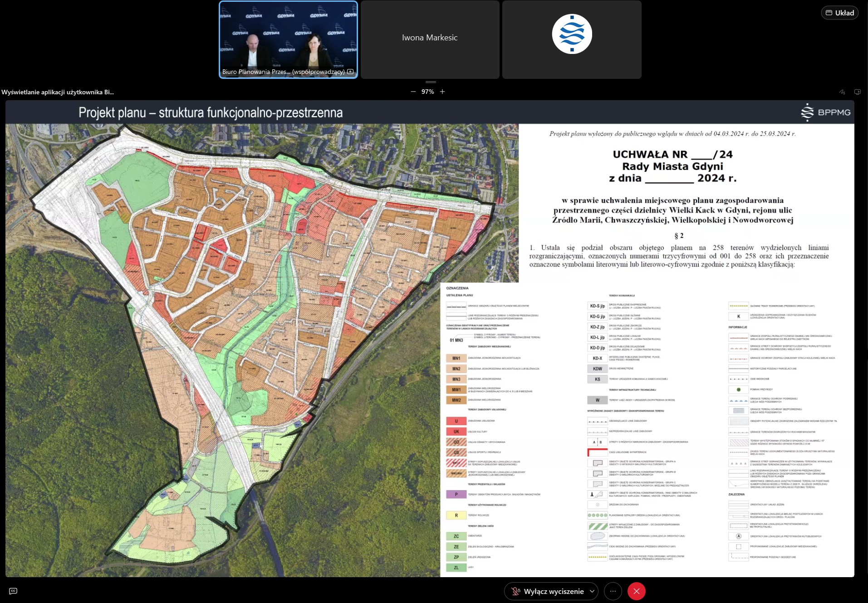Expand the audio options dropdown arrow
This screenshot has height=603, width=868.
pyautogui.click(x=592, y=591)
